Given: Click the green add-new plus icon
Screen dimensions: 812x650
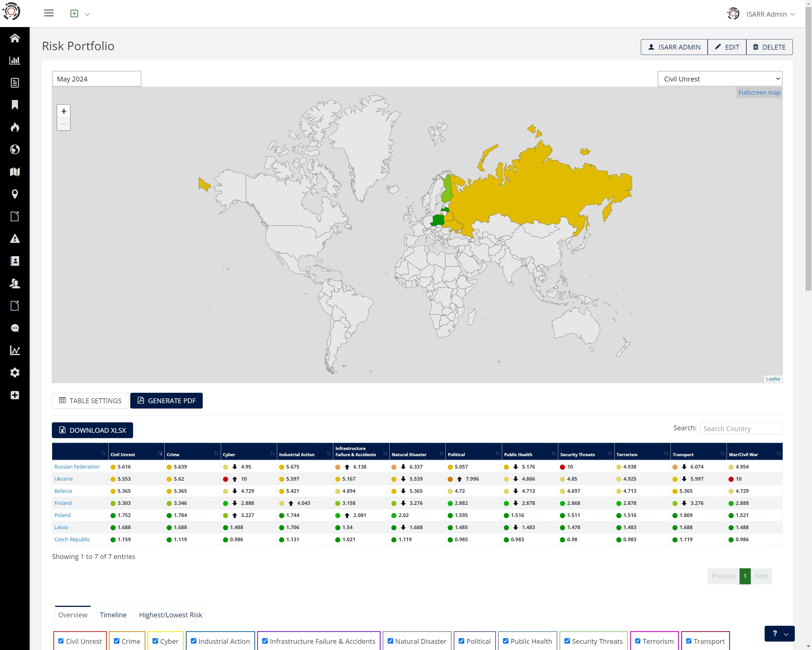Looking at the screenshot, I should (x=74, y=14).
